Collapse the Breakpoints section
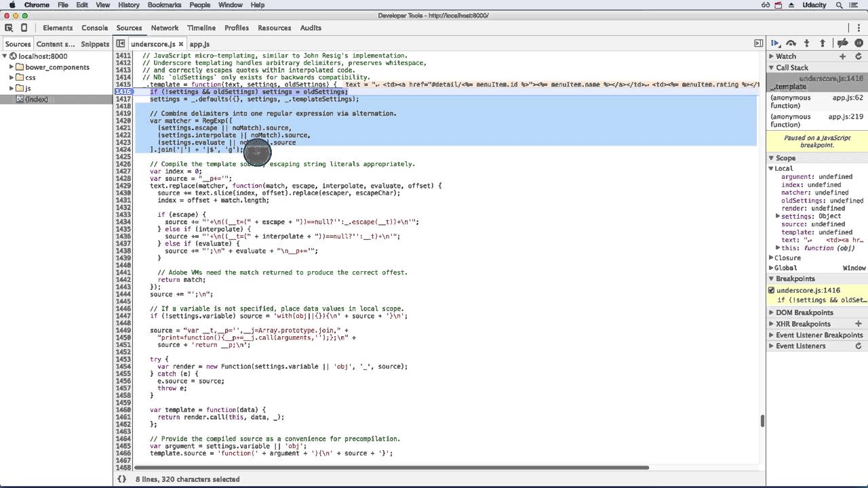 (x=771, y=279)
